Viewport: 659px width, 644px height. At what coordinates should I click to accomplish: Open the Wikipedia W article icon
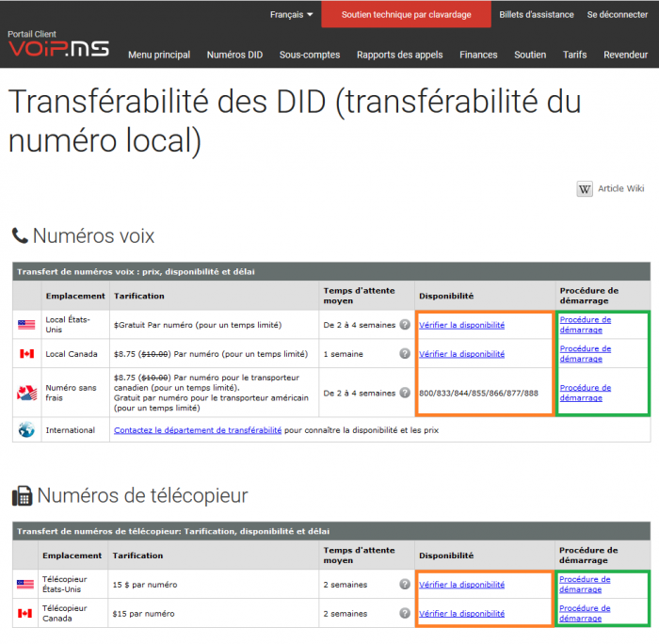click(x=585, y=188)
